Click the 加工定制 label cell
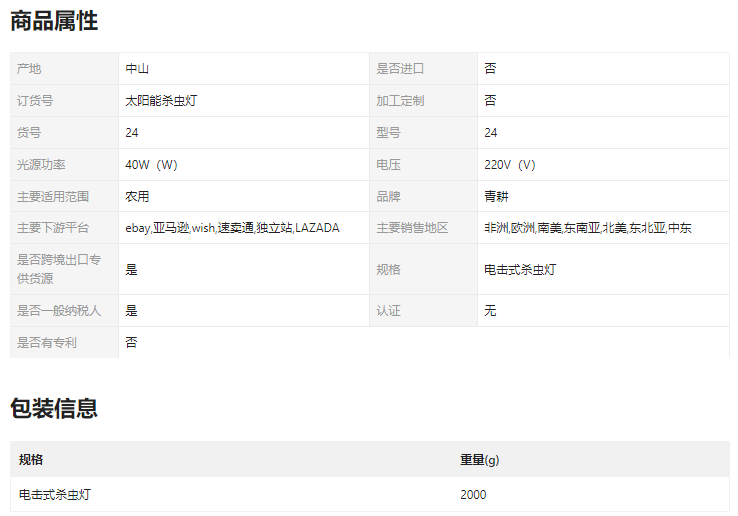This screenshot has height=516, width=738. (x=400, y=101)
